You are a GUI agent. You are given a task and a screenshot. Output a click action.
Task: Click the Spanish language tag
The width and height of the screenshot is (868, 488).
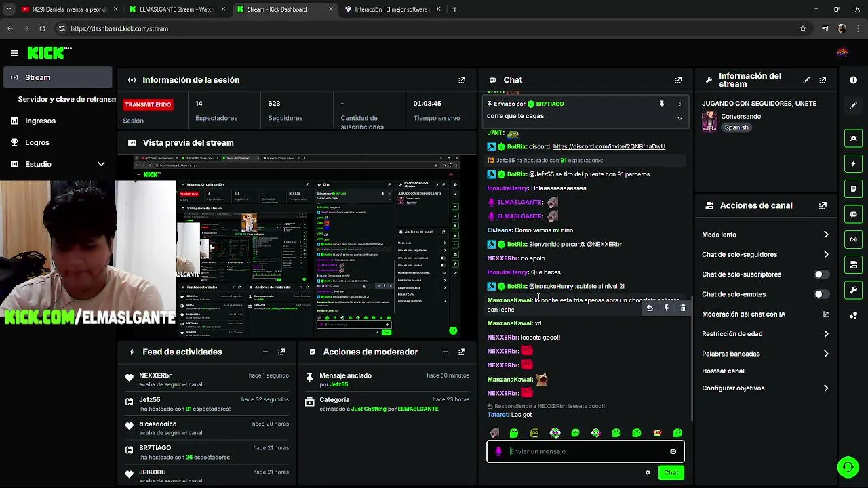tap(736, 127)
